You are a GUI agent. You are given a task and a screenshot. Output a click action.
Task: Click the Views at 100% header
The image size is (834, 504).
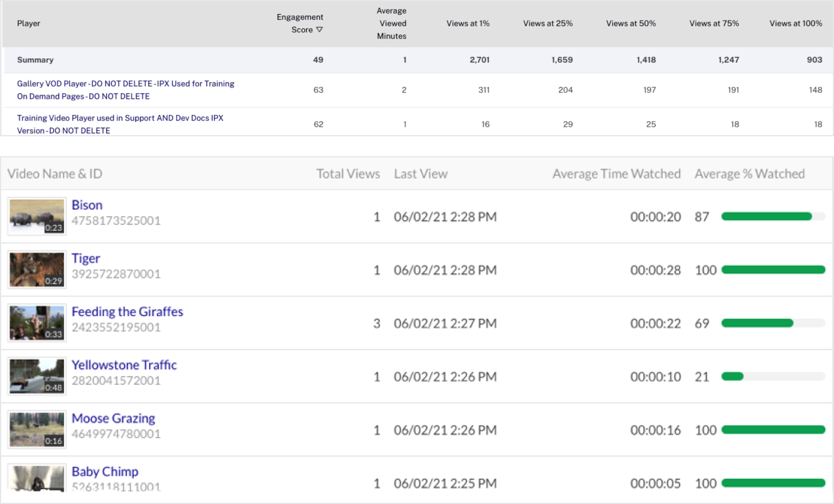tap(796, 23)
